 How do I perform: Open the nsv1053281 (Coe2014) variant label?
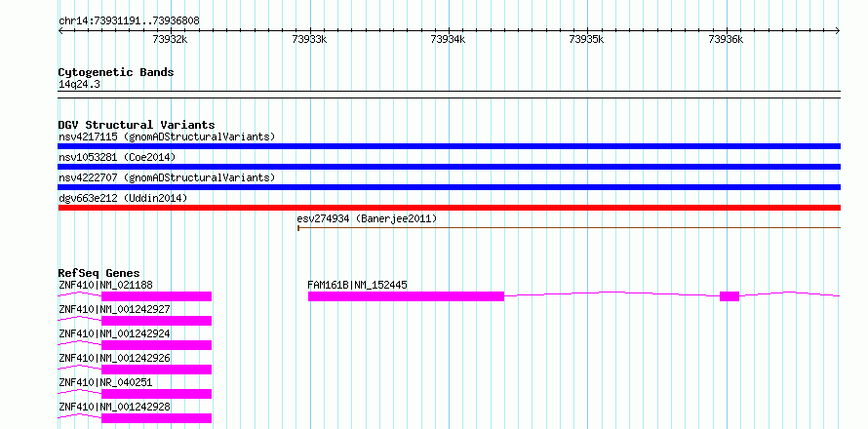tap(117, 157)
